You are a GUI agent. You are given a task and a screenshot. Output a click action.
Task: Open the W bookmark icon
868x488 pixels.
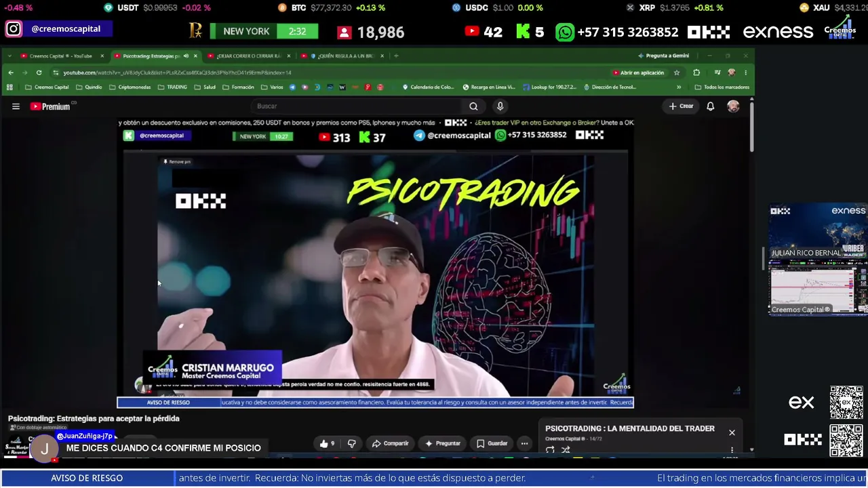[342, 87]
